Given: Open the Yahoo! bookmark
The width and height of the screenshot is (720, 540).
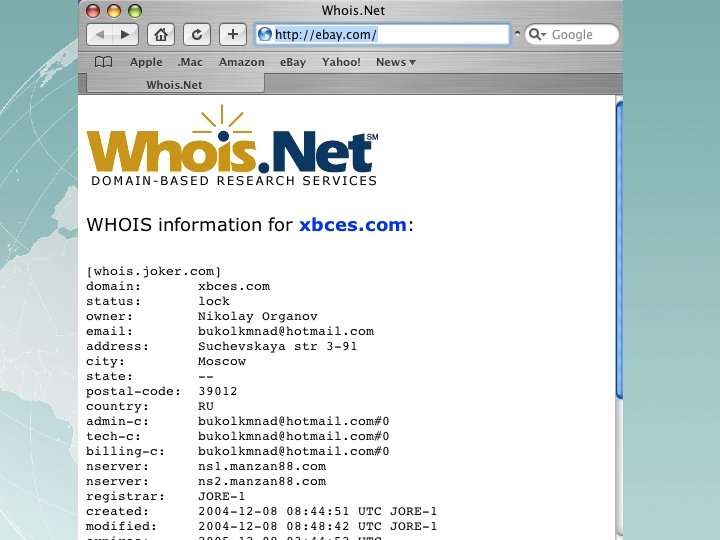Looking at the screenshot, I should tap(341, 62).
